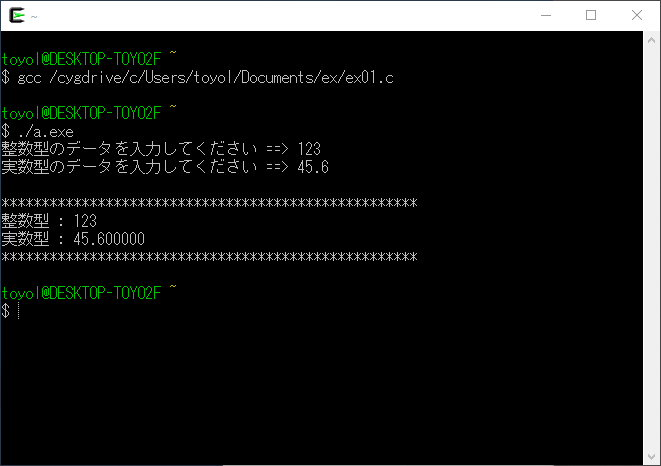
Task: Click the ./a.exe command line
Action: pyautogui.click(x=38, y=132)
